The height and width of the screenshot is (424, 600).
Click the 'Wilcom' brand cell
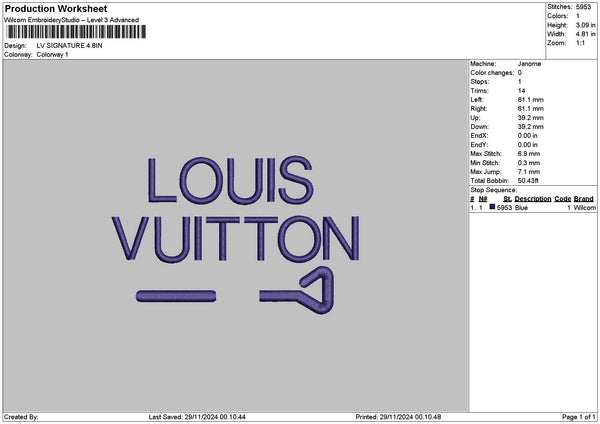(x=585, y=208)
